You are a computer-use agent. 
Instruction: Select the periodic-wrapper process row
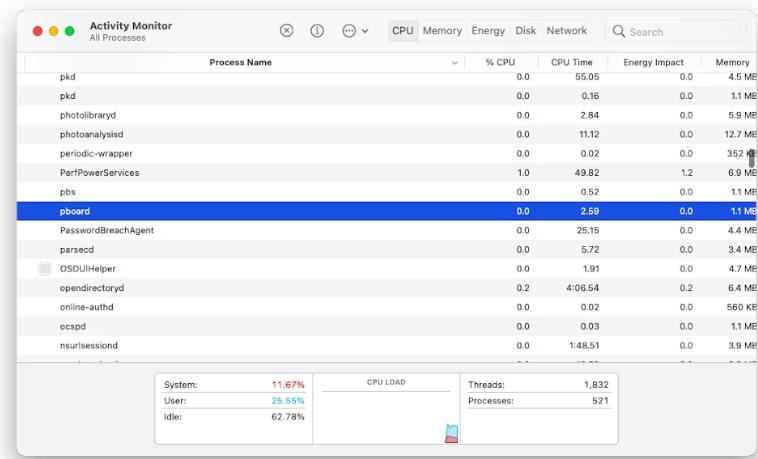[387, 153]
